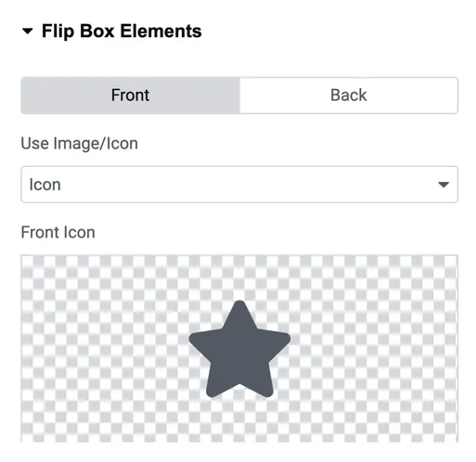Image resolution: width=476 pixels, height=462 pixels.
Task: Click the 'Back' label text in tab switcher
Action: [x=349, y=95]
